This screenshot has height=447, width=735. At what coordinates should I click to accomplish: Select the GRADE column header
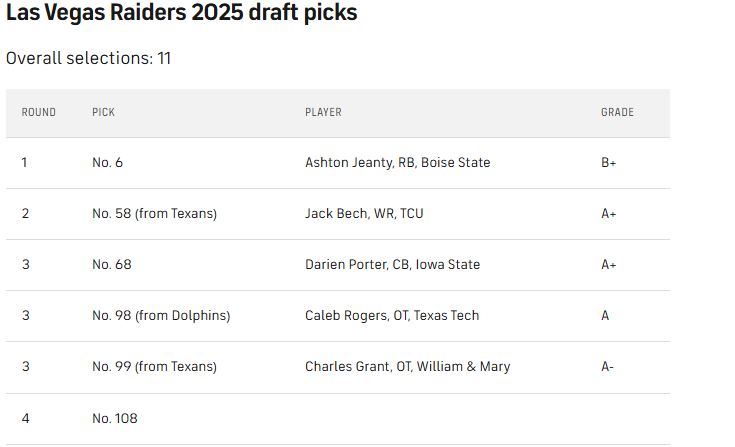click(x=617, y=112)
